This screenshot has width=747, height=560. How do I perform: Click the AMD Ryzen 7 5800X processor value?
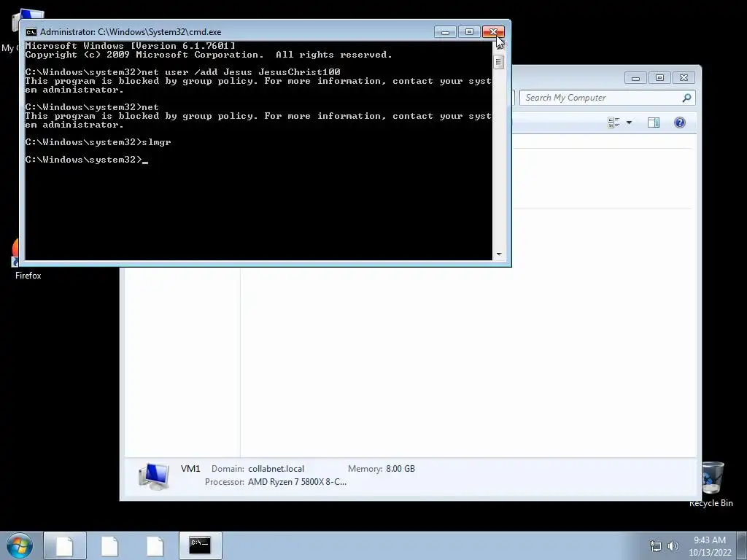298,482
